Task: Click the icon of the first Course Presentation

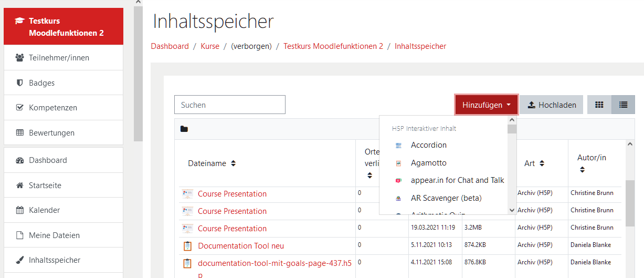Action: click(187, 194)
